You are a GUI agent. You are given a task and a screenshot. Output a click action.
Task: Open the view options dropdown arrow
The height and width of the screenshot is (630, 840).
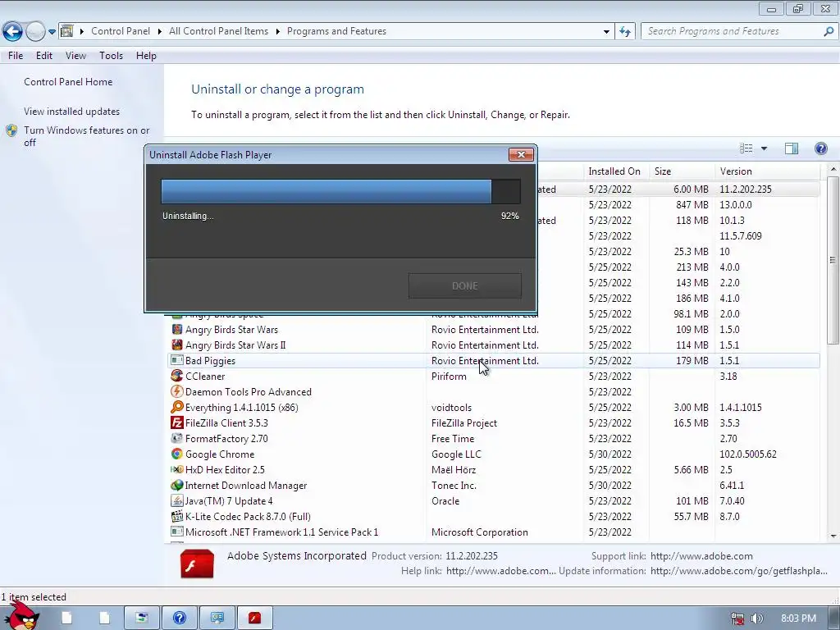[764, 148]
